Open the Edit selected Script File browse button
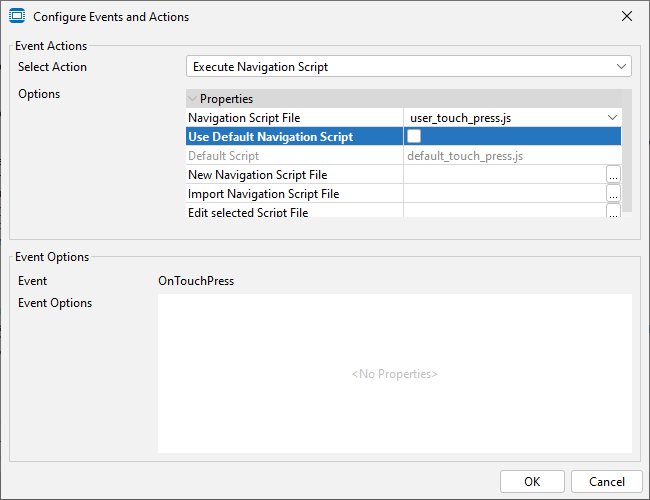This screenshot has width=650, height=500. click(x=613, y=211)
